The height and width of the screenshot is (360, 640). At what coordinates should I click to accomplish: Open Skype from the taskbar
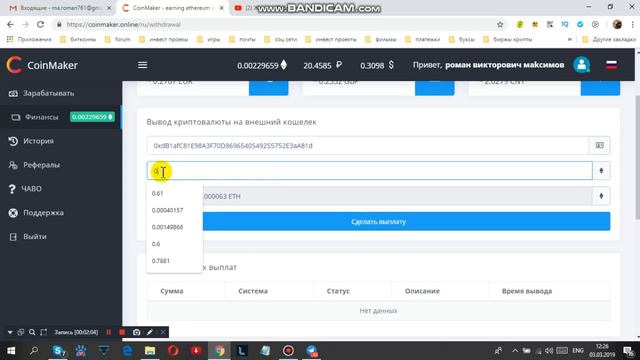click(x=58, y=351)
